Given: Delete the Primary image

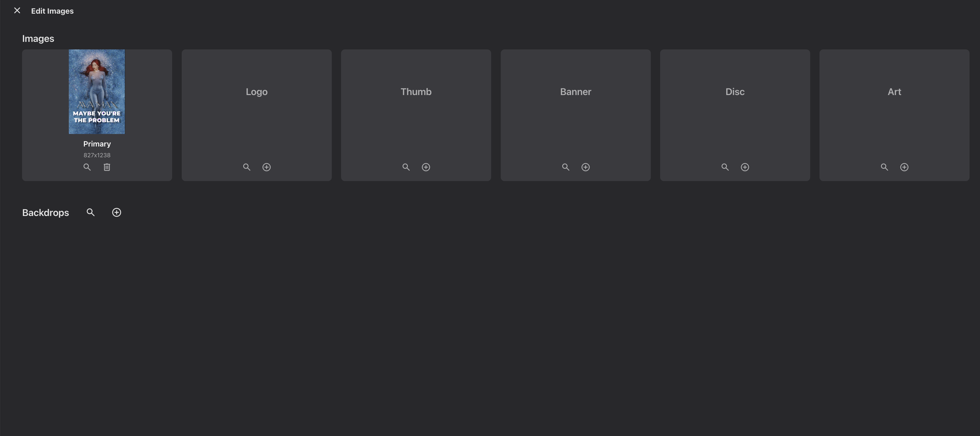Looking at the screenshot, I should pos(107,167).
